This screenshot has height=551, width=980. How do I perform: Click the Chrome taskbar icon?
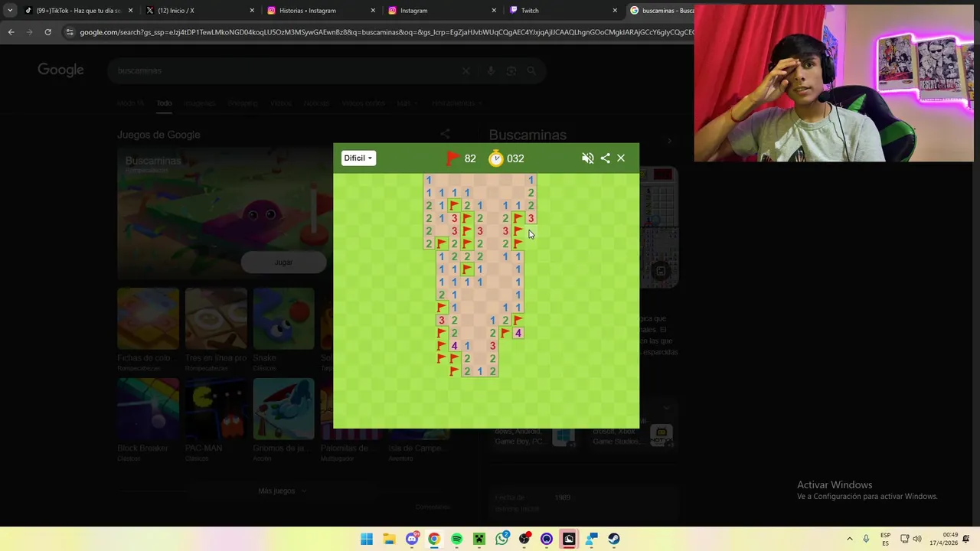pos(434,539)
